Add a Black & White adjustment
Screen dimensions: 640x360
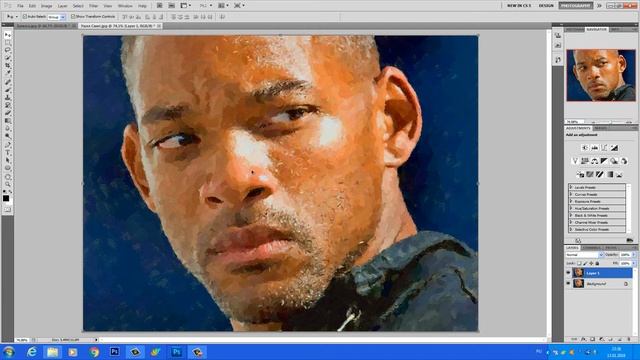coord(604,161)
